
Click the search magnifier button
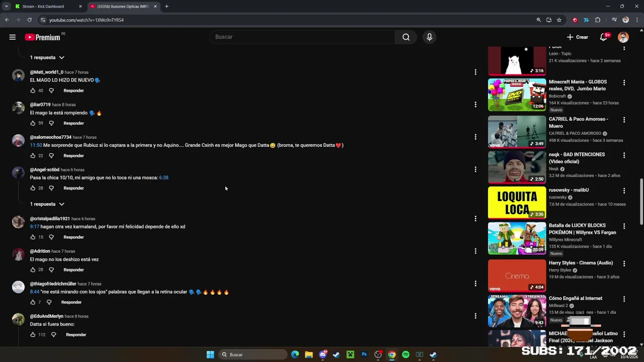[x=406, y=37]
